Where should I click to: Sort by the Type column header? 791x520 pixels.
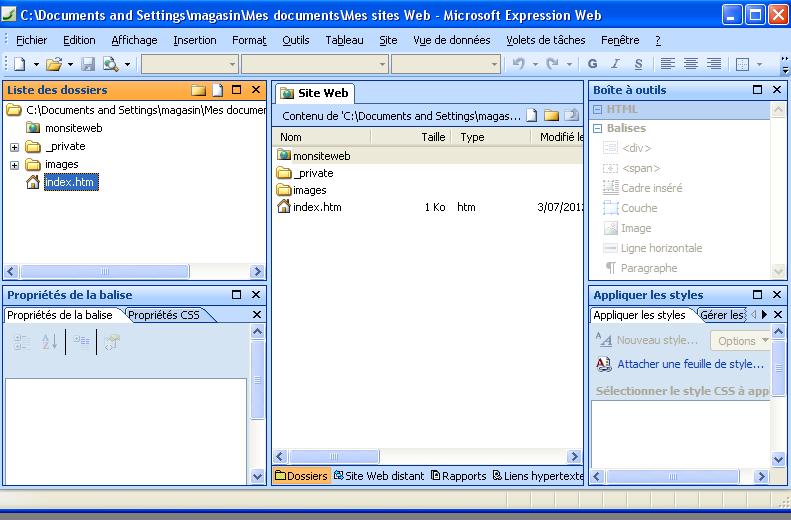point(491,137)
